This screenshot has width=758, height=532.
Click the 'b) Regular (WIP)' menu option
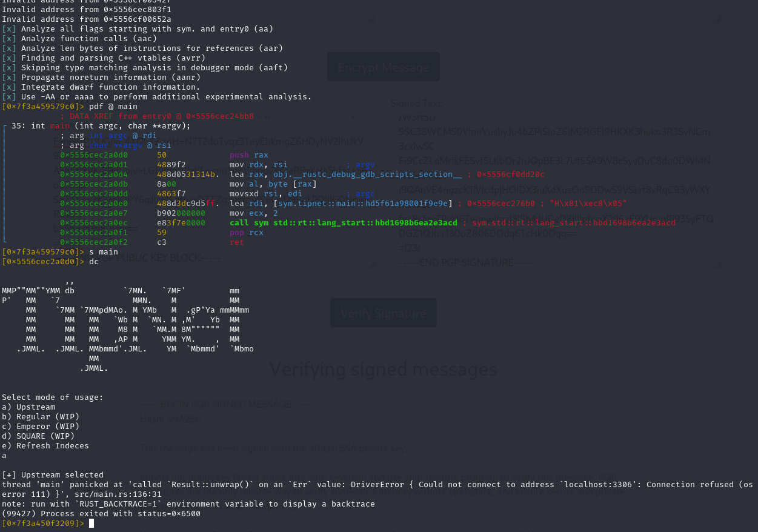41,417
